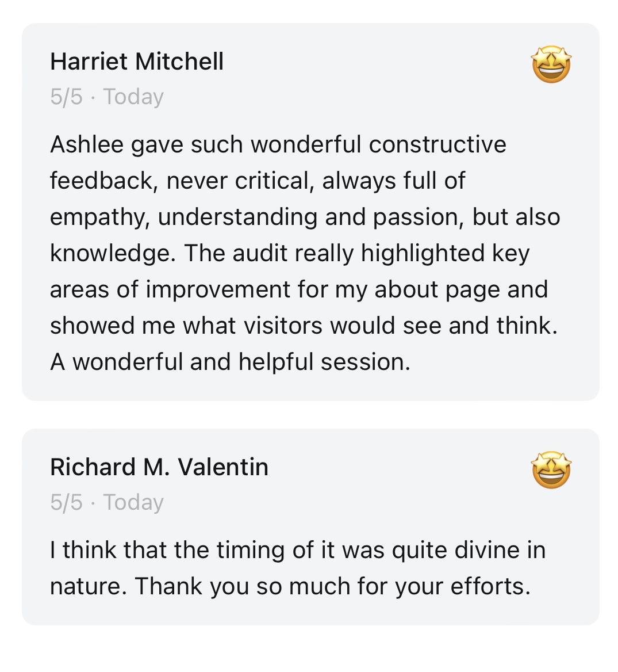618x672 pixels.
Task: Open Richard M. Valentin's reviewer name
Action: (159, 467)
